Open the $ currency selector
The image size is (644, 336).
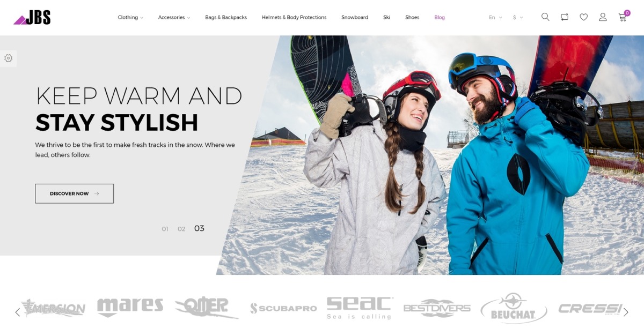518,18
